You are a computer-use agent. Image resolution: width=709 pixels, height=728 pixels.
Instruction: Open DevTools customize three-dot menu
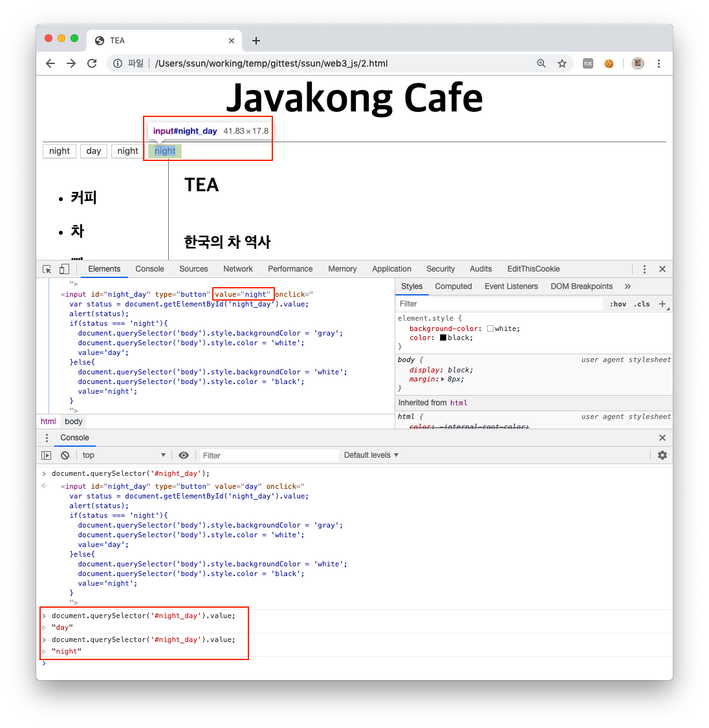coord(644,270)
